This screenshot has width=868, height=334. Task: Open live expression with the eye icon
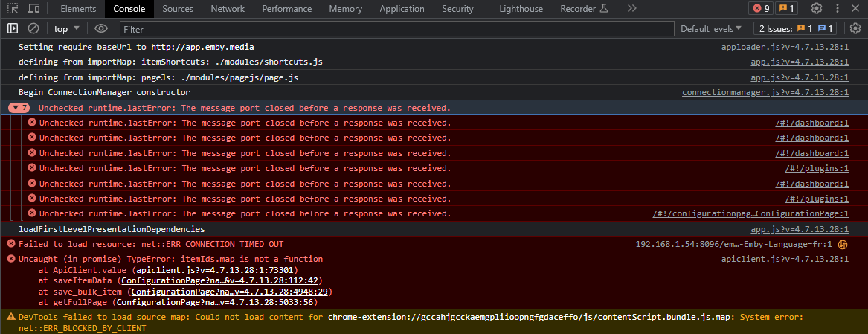click(101, 28)
